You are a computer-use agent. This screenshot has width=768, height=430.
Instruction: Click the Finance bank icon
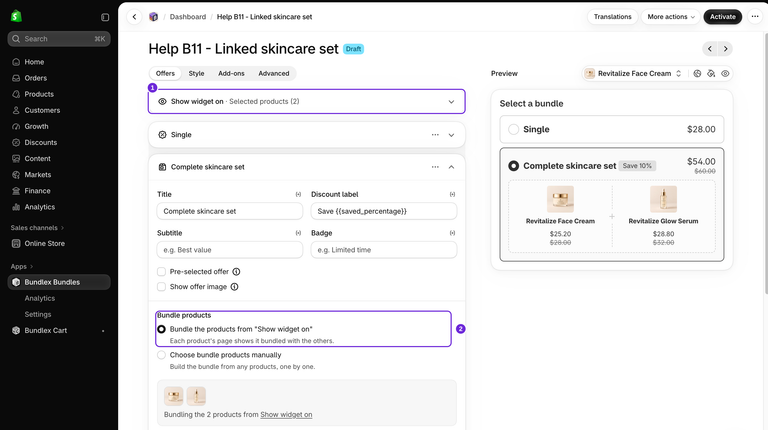click(16, 191)
